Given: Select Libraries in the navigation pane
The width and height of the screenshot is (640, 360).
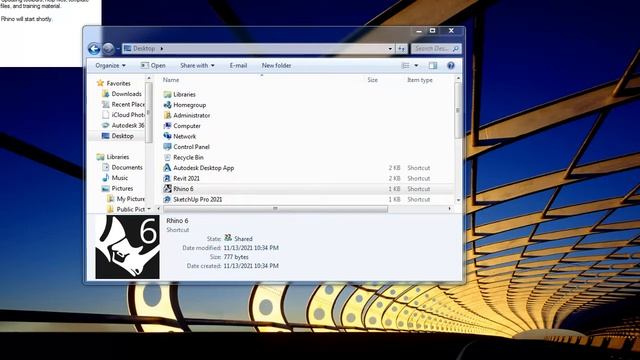Looking at the screenshot, I should (x=118, y=157).
